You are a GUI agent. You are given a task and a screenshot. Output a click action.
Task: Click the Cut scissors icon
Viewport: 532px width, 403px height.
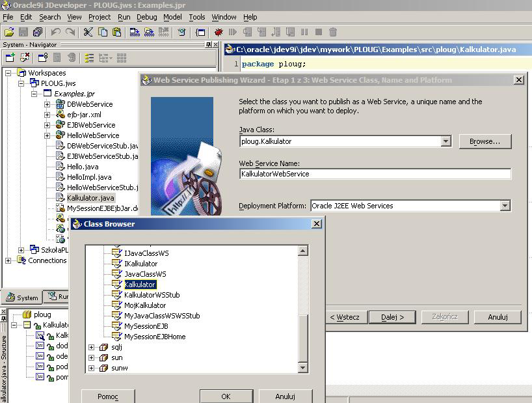tap(88, 32)
